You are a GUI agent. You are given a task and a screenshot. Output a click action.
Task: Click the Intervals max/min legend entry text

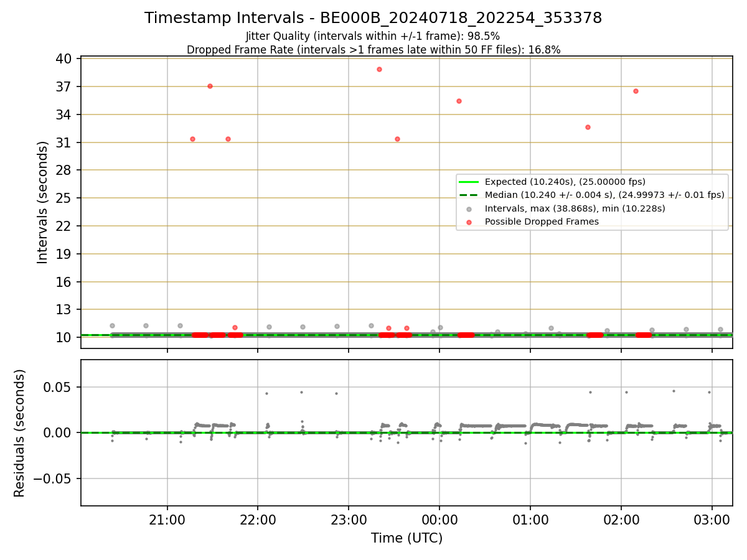[x=575, y=208]
